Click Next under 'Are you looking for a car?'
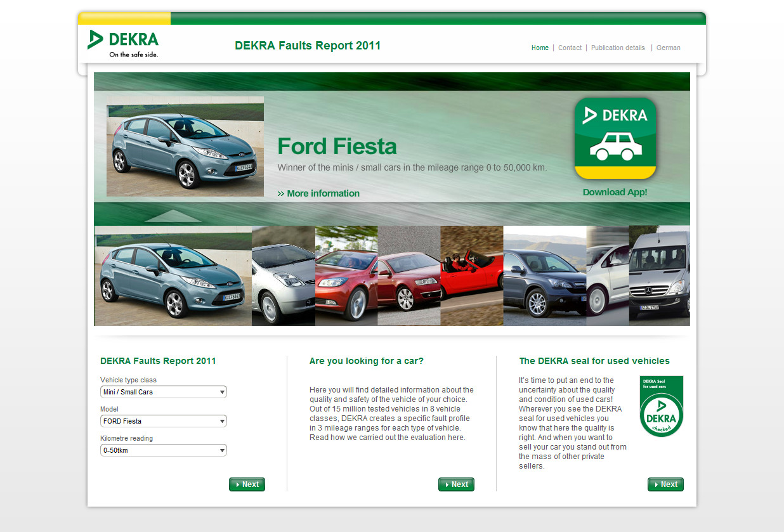 [x=456, y=484]
